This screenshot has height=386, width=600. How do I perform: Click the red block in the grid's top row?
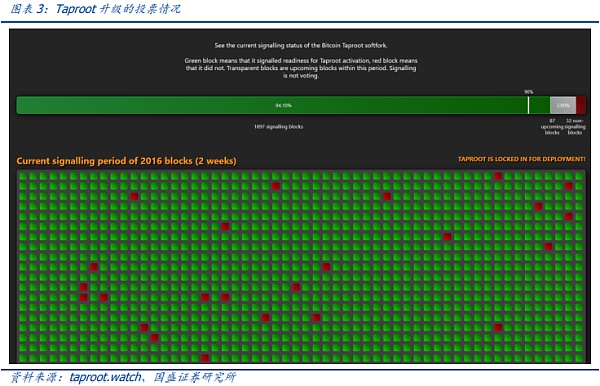click(x=498, y=176)
